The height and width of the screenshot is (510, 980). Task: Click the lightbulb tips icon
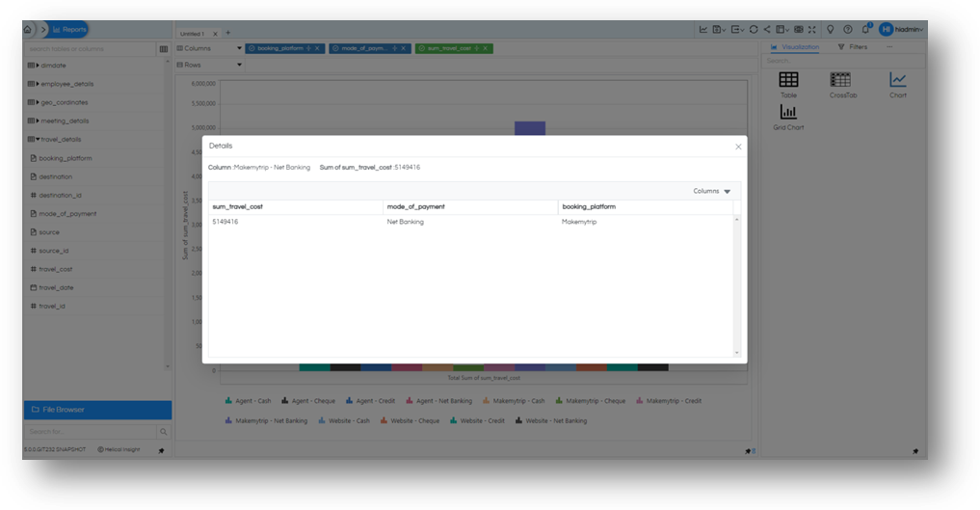click(x=830, y=29)
